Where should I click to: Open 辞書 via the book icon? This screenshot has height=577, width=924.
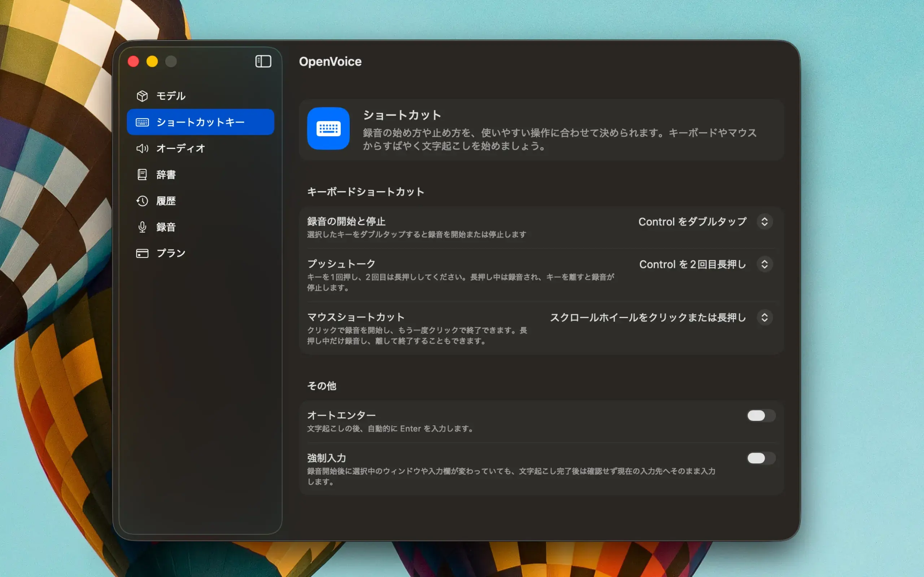[x=142, y=175]
